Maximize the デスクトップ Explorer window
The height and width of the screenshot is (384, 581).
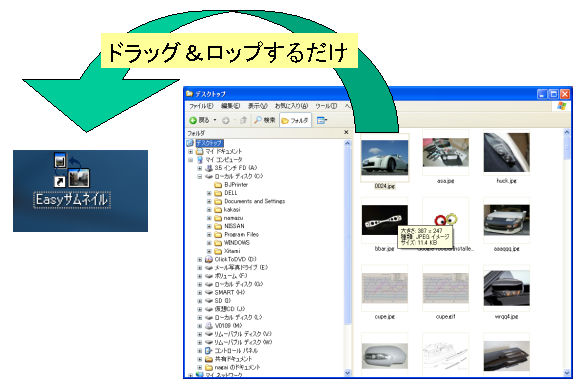pos(554,94)
